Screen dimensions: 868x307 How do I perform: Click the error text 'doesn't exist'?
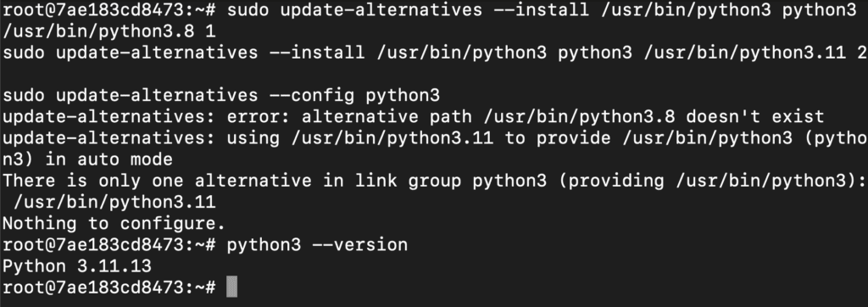[x=755, y=117]
